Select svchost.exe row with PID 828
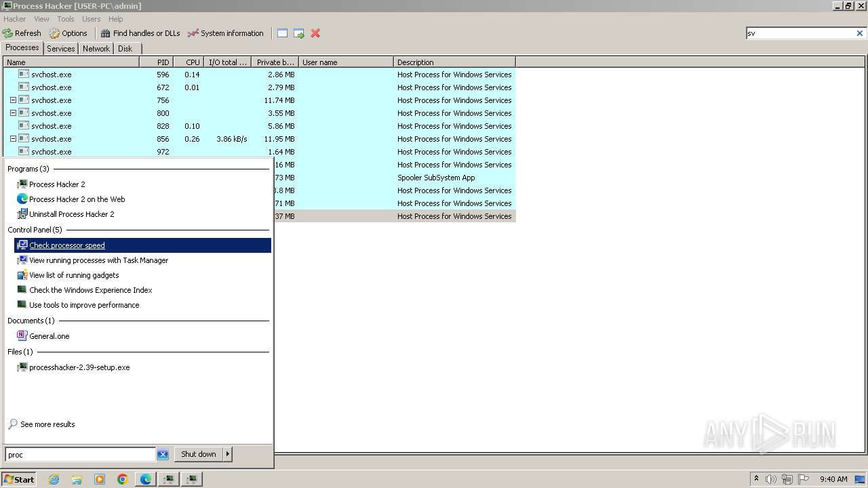Screen dimensions: 868x488 260,126
